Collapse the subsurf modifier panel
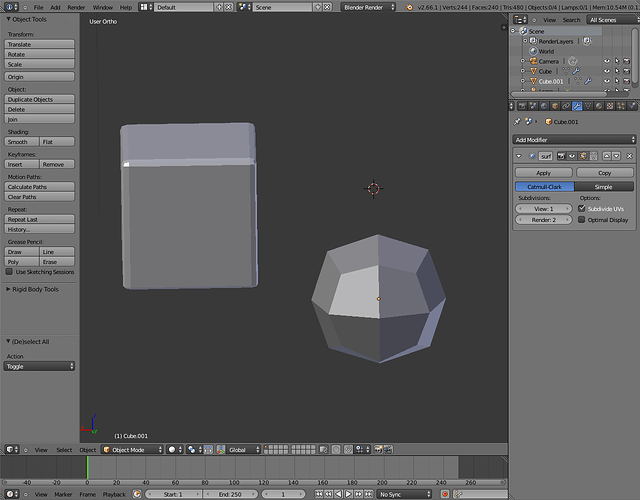Screen dimensions: 640x500 519,156
